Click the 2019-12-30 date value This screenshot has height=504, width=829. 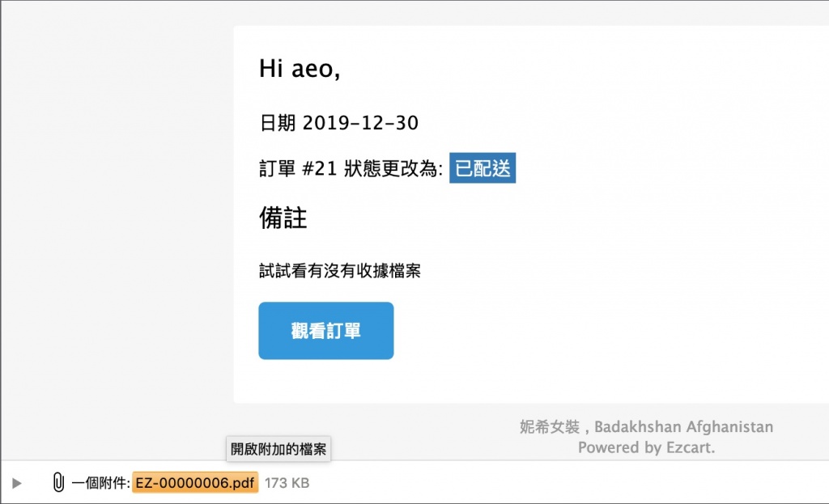360,123
